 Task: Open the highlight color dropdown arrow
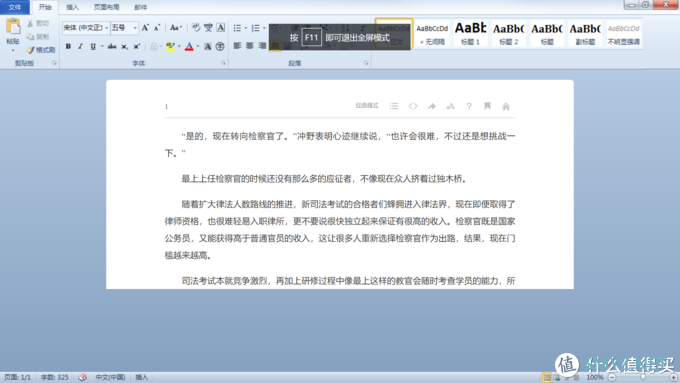(x=180, y=46)
